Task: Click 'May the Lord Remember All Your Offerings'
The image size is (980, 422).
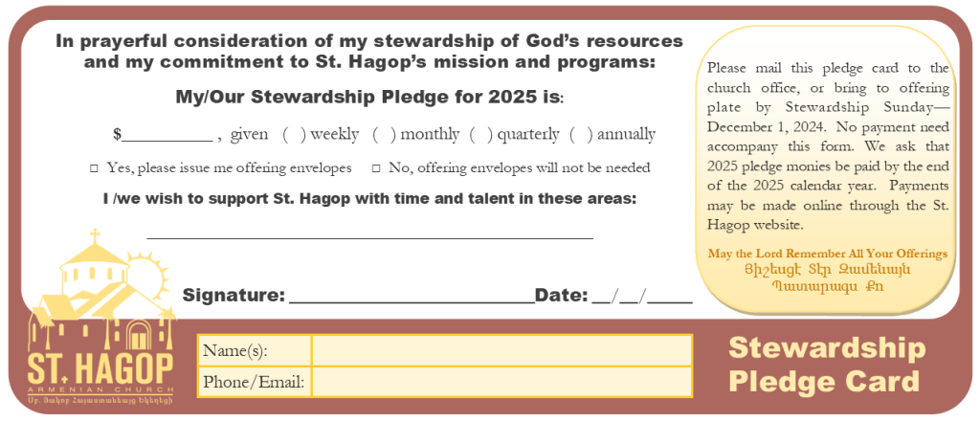Action: (x=828, y=254)
